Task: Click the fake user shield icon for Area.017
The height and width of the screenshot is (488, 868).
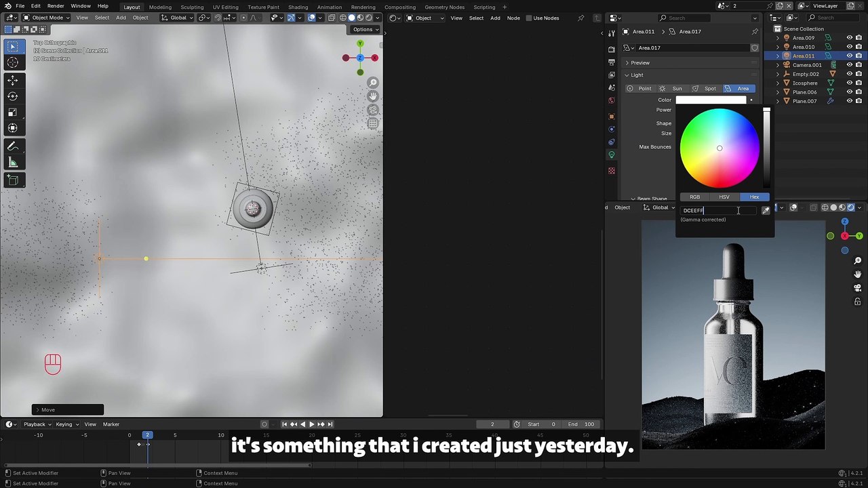Action: (x=754, y=48)
